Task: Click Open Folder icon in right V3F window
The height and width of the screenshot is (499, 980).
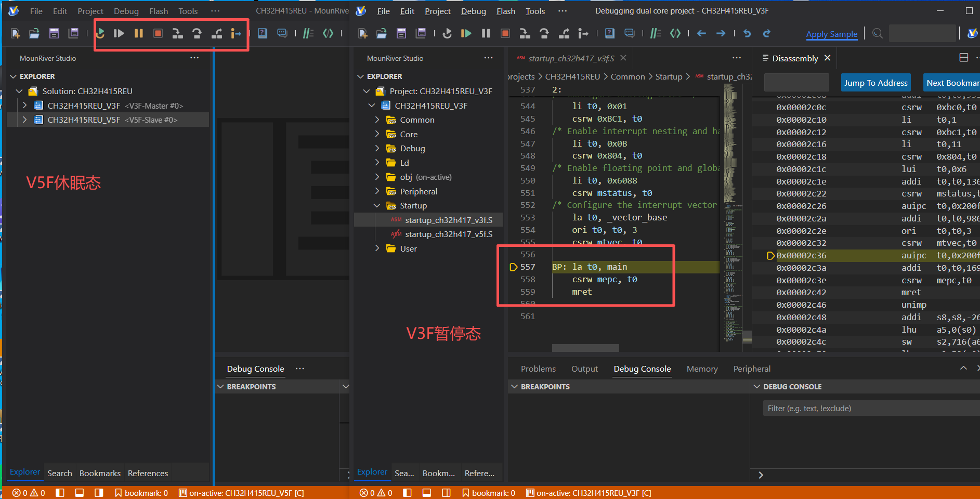Action: 382,33
